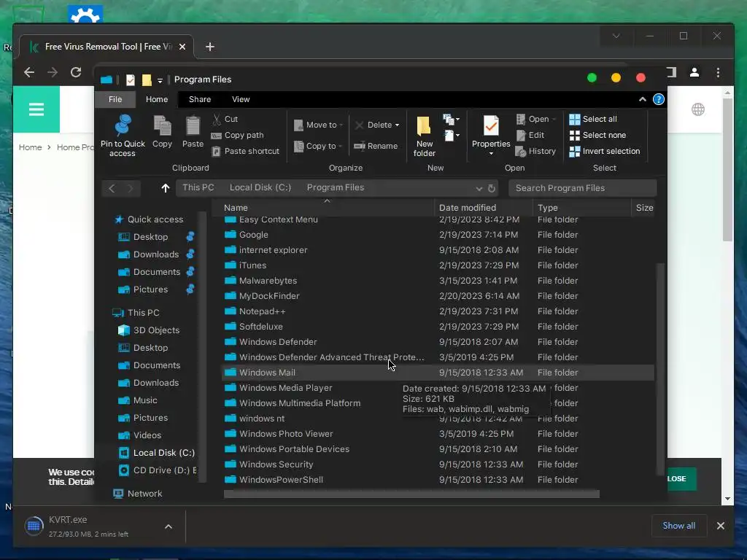Image resolution: width=747 pixels, height=560 pixels.
Task: Open address bar history dropdown
Action: tap(479, 189)
